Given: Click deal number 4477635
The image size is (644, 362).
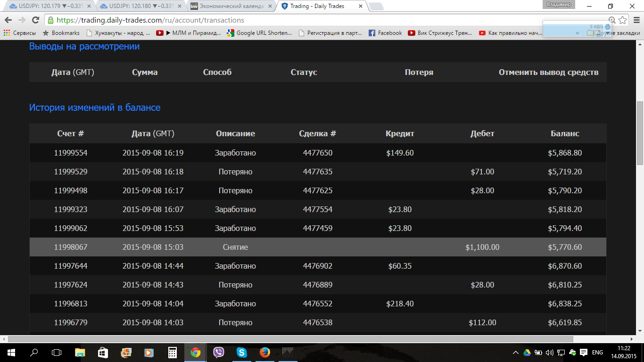Looking at the screenshot, I should [x=318, y=172].
